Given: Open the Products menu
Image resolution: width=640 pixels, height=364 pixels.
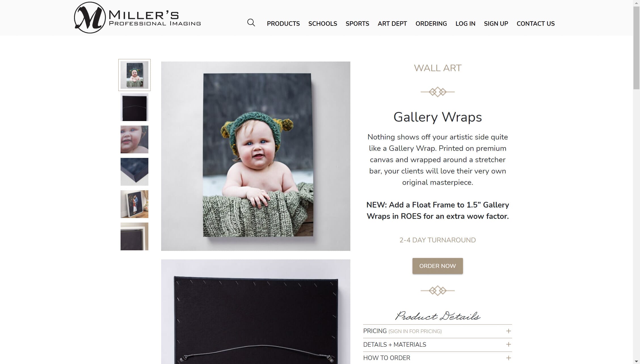Looking at the screenshot, I should click(283, 24).
